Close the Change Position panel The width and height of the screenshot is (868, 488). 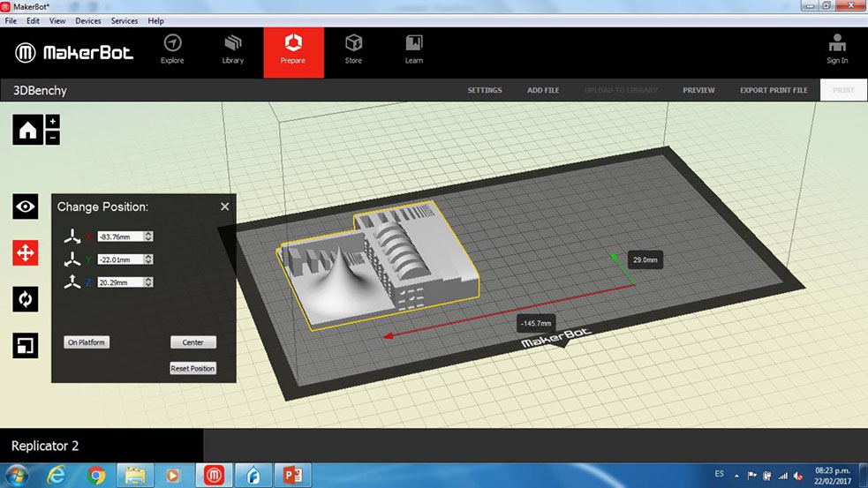(224, 206)
